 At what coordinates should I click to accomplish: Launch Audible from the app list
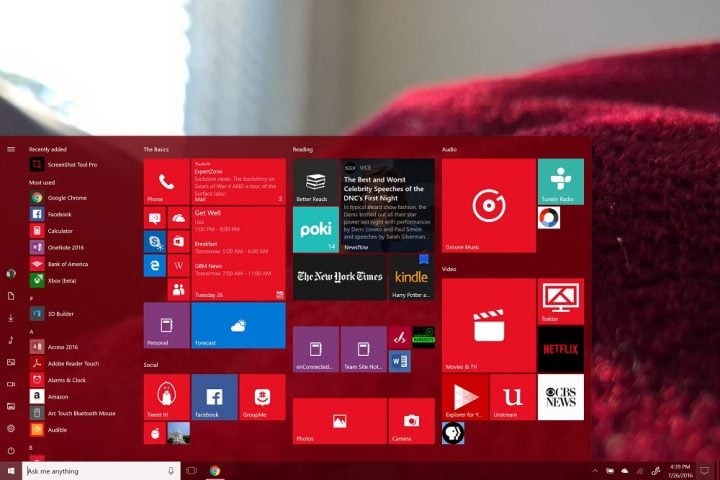49,429
